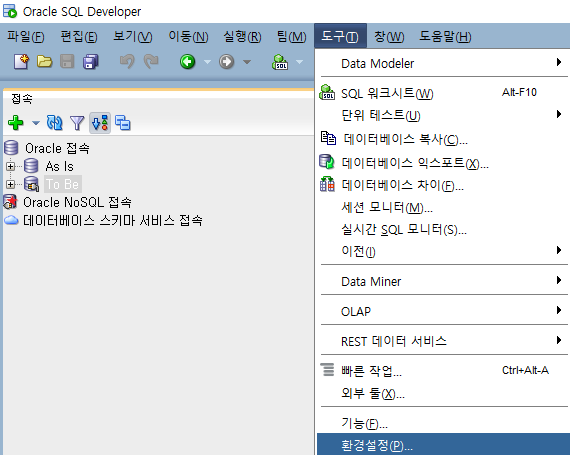Expand the 이전(I) submenu arrow
Image resolution: width=570 pixels, height=455 pixels.
click(559, 250)
